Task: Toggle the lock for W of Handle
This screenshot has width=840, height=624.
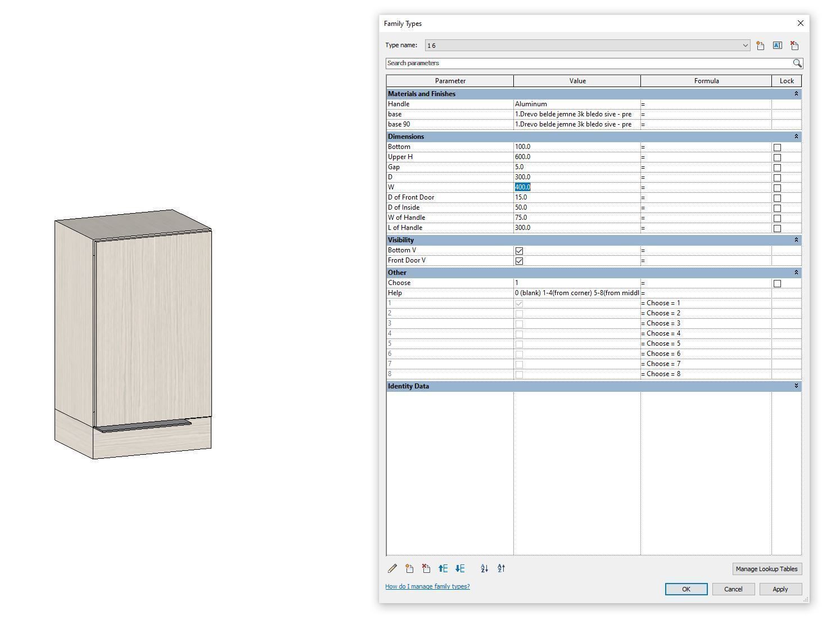Action: 777,218
